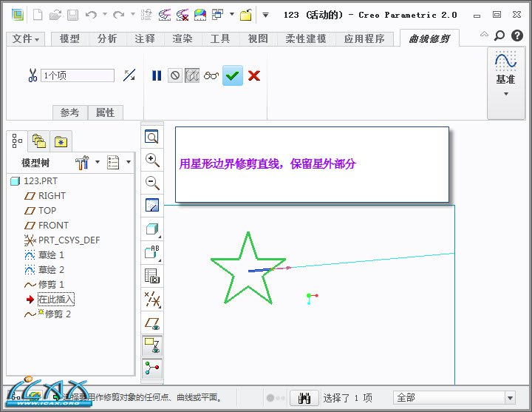This screenshot has width=532, height=412.
Task: Switch to the Model Tree tab icon
Action: tap(17, 141)
